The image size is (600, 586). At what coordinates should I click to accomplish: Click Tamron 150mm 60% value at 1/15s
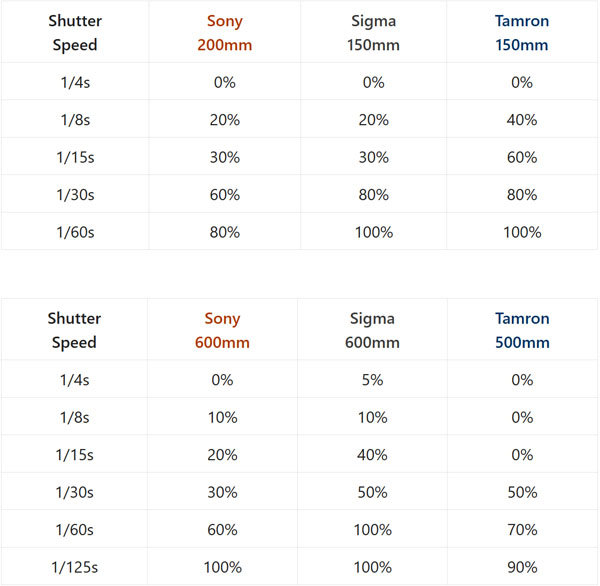click(522, 157)
